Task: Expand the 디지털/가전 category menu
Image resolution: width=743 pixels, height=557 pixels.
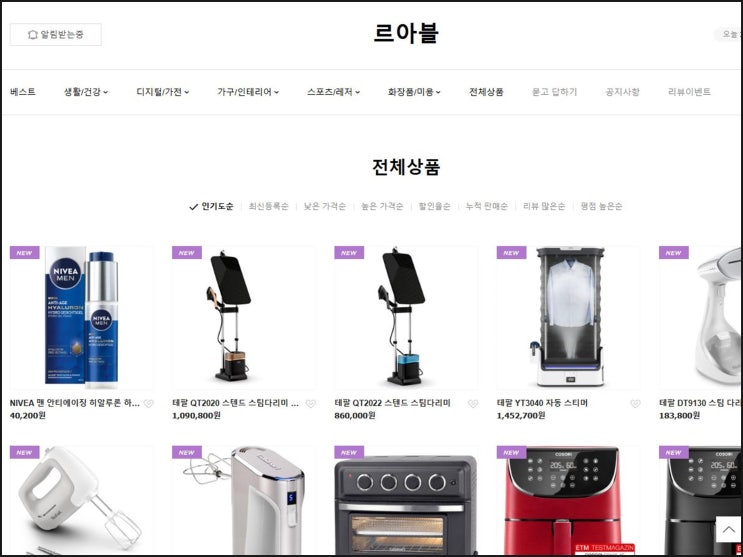Action: (163, 92)
